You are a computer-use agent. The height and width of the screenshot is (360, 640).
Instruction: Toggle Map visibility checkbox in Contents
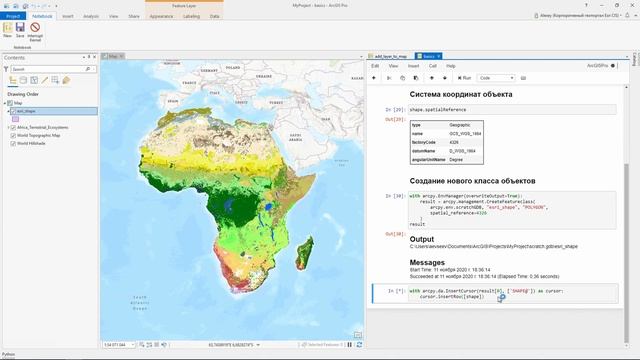pyautogui.click(x=10, y=103)
